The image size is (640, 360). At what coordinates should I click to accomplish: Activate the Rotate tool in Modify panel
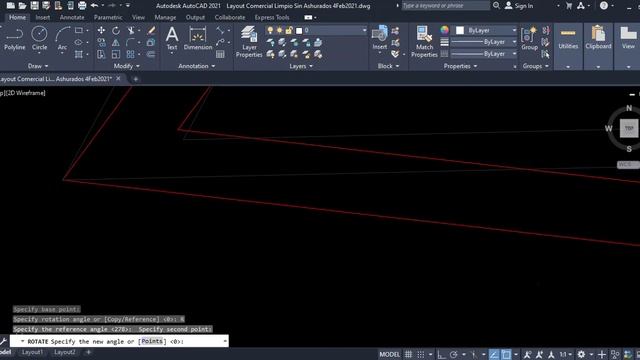(x=116, y=31)
